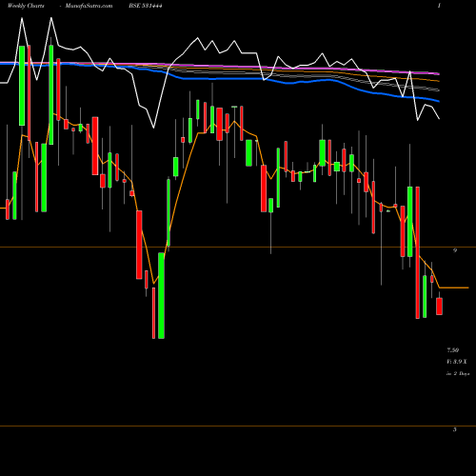Click the 'V: 3.9 X' volume text
The height and width of the screenshot is (476, 476).
tap(457, 362)
